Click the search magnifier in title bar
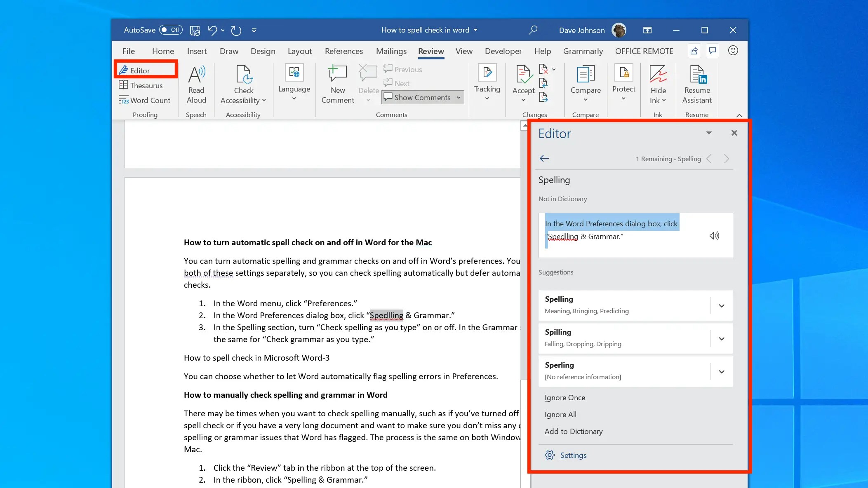 533,30
